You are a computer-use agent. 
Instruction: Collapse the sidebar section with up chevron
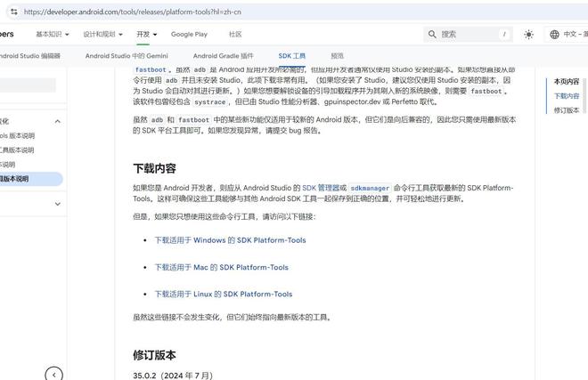[x=57, y=121]
